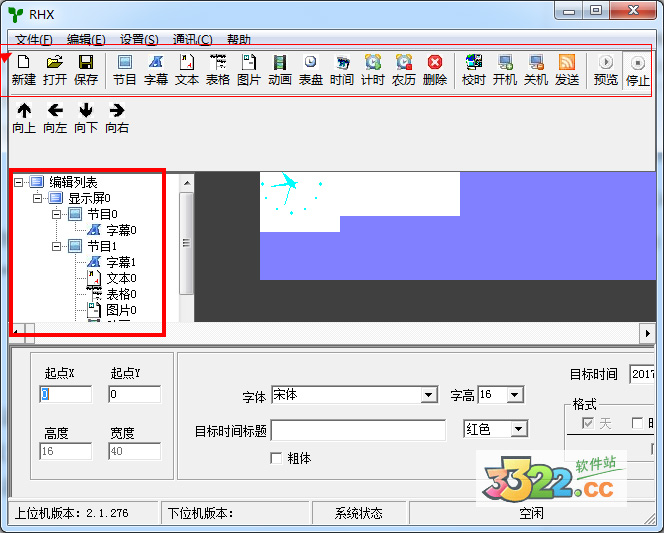664x533 pixels.
Task: Open the 红色 color dropdown
Action: [519, 429]
